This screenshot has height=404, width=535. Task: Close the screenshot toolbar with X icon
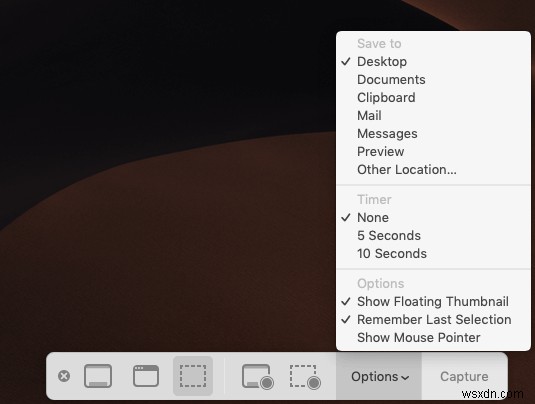tap(64, 376)
